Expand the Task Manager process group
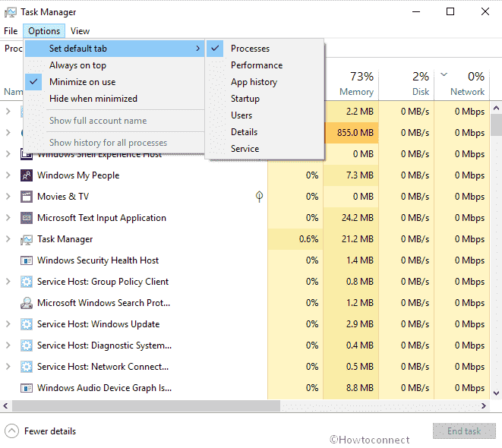The image size is (502, 448). (8, 239)
